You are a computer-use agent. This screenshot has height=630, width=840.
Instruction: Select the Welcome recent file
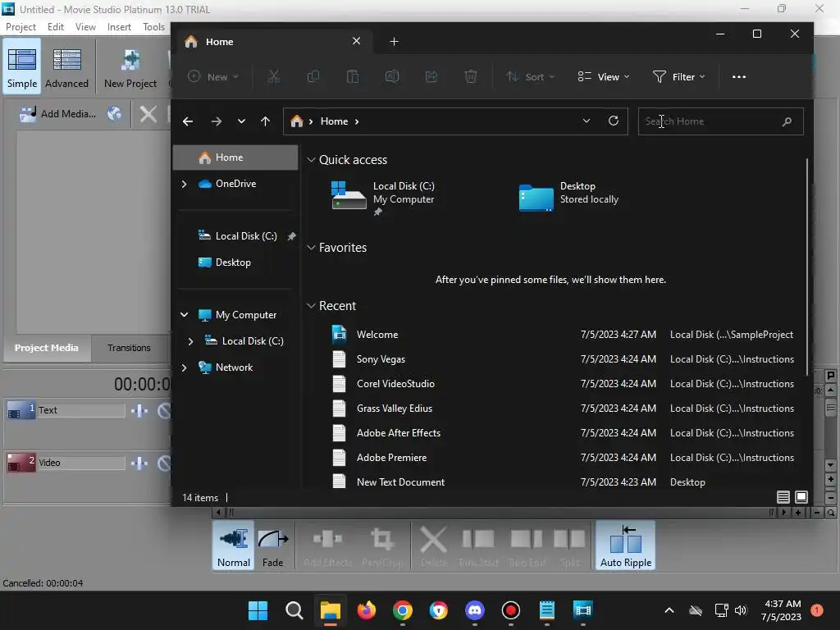[563, 335]
